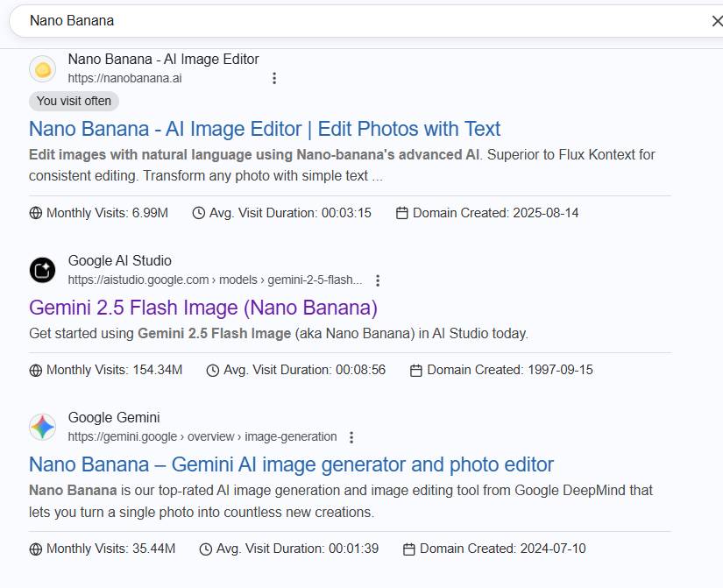This screenshot has width=723, height=588.
Task: Click the nanobanana.ai site favicon
Action: click(x=42, y=69)
